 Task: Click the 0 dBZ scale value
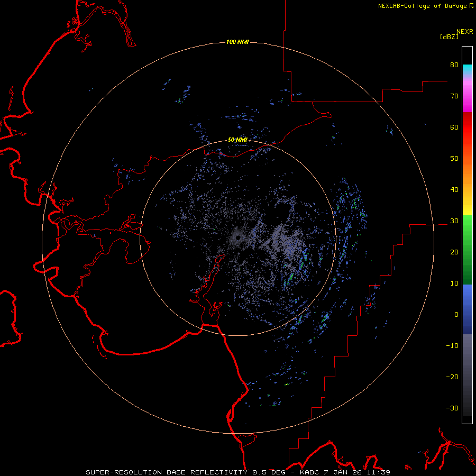coord(456,315)
